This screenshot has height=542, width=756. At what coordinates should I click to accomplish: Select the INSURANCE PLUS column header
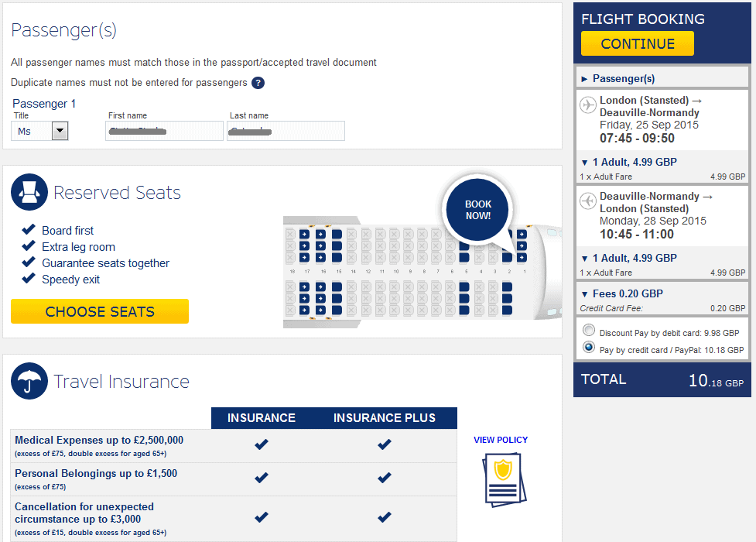[385, 418]
